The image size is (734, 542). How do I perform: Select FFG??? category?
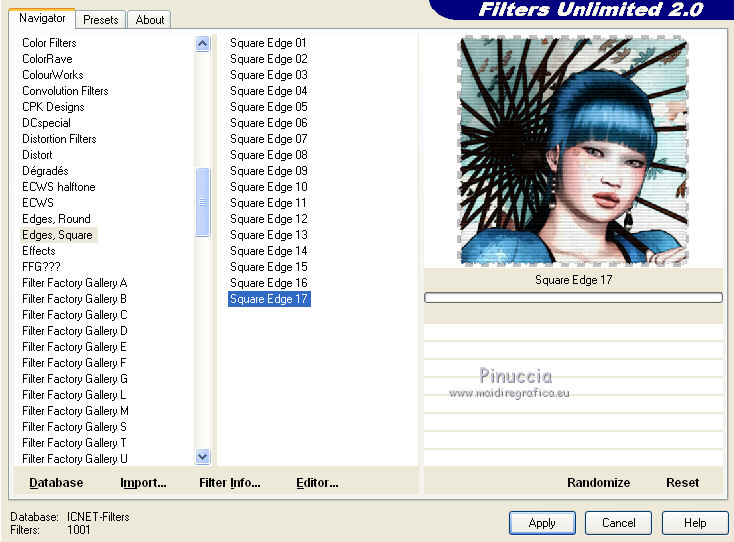tap(41, 267)
